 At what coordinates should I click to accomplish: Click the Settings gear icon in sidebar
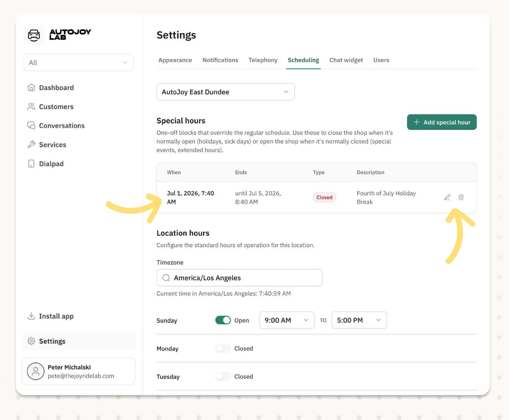[31, 341]
